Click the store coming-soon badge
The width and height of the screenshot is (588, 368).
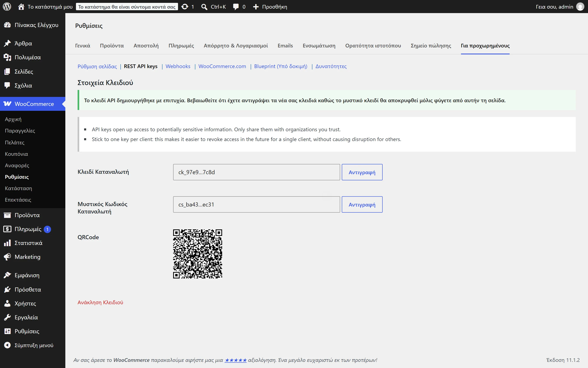click(127, 7)
